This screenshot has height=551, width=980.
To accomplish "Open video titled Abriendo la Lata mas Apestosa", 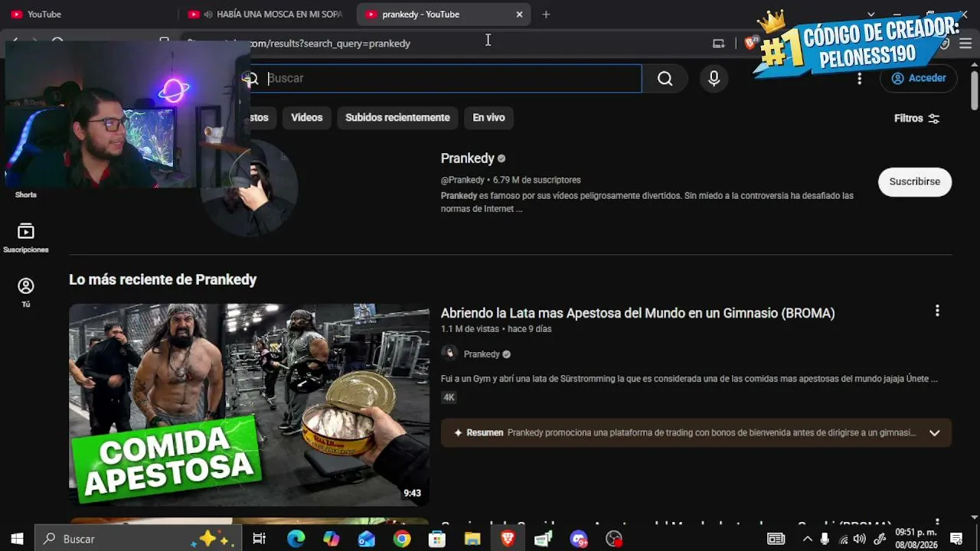I will pos(638,313).
